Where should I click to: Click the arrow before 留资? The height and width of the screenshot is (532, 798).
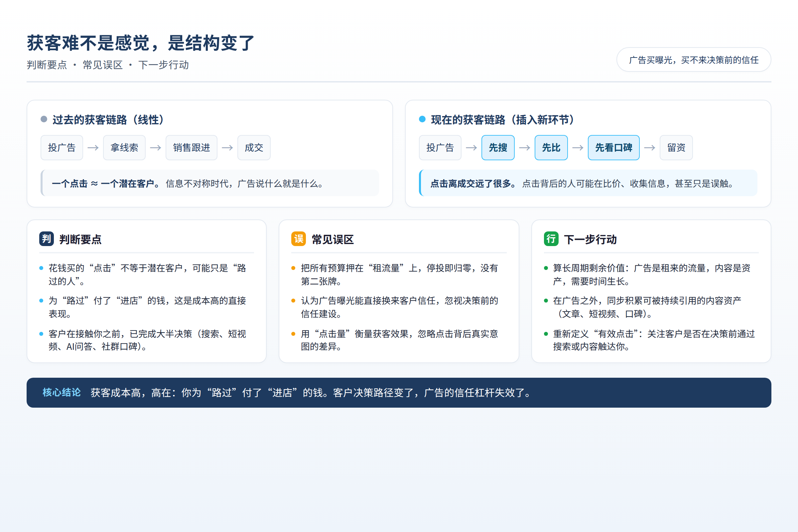[650, 148]
